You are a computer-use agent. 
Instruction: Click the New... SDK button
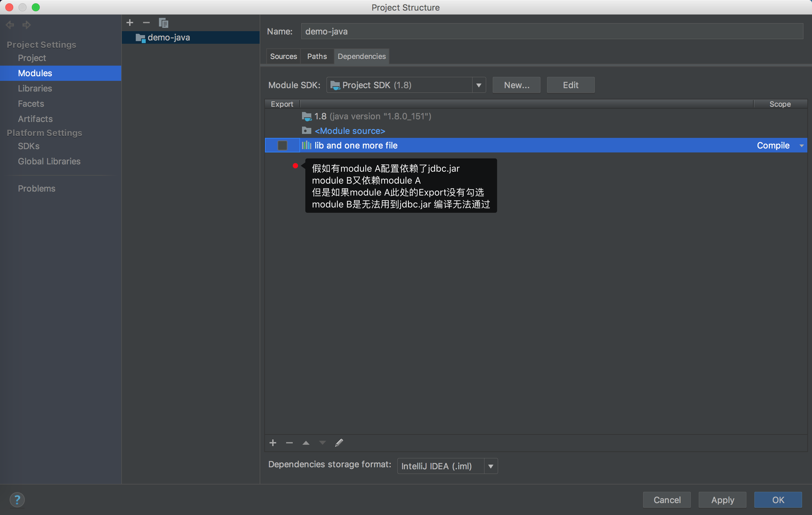coord(516,85)
